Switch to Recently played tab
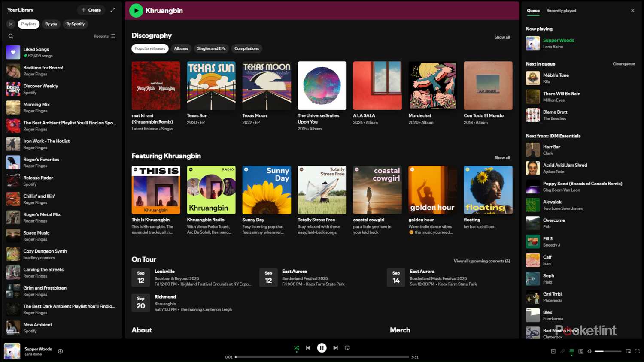The height and width of the screenshot is (362, 644). [x=561, y=11]
